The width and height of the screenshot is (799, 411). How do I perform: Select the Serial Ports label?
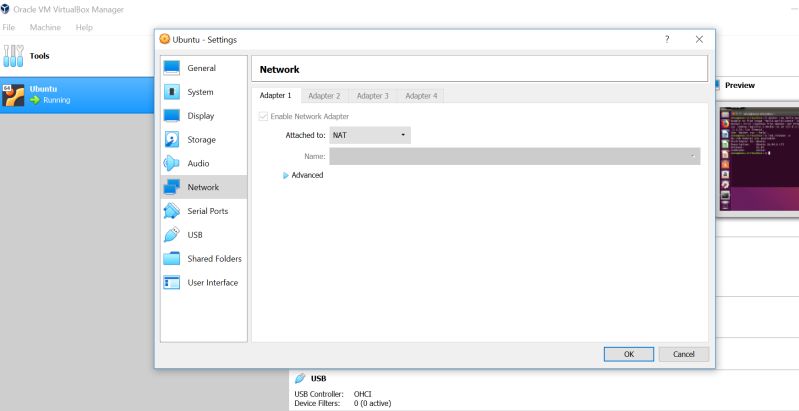coord(208,211)
